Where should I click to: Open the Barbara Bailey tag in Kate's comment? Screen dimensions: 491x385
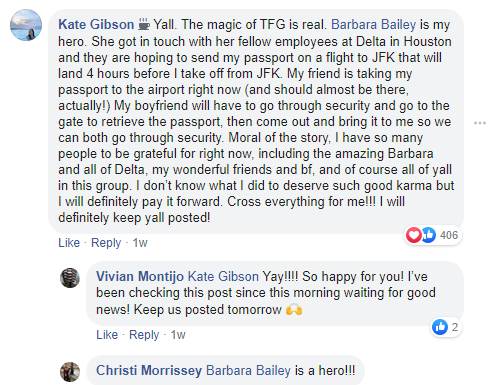click(x=374, y=25)
